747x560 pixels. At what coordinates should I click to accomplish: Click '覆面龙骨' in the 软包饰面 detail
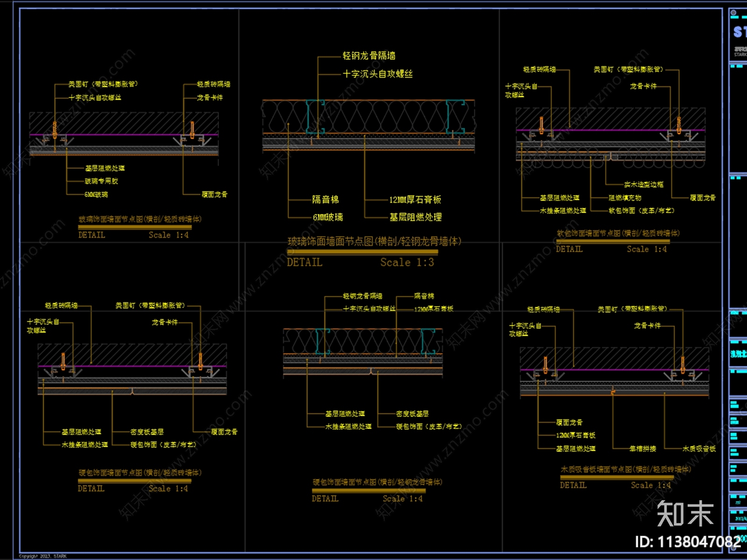tap(703, 198)
